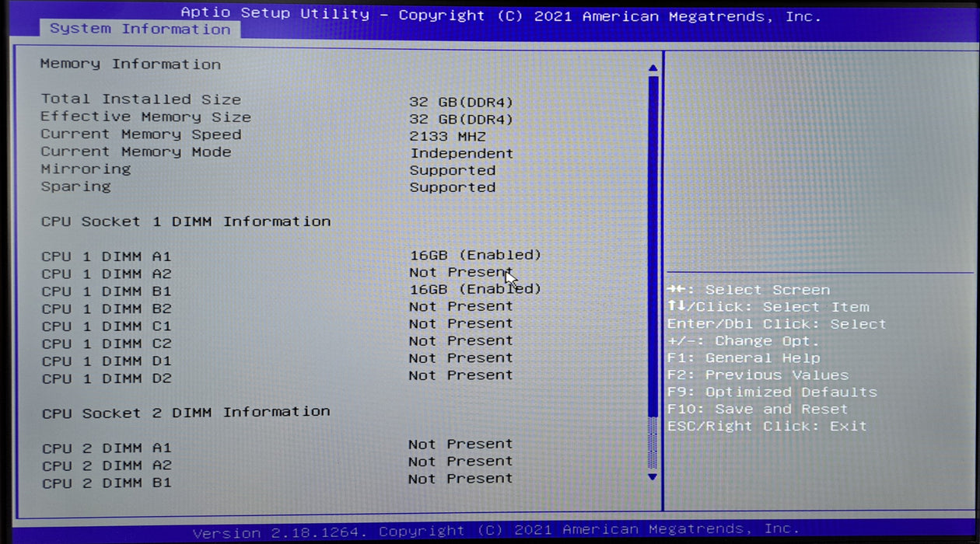Select the CPU 1 DIMM B1 row

(x=291, y=291)
